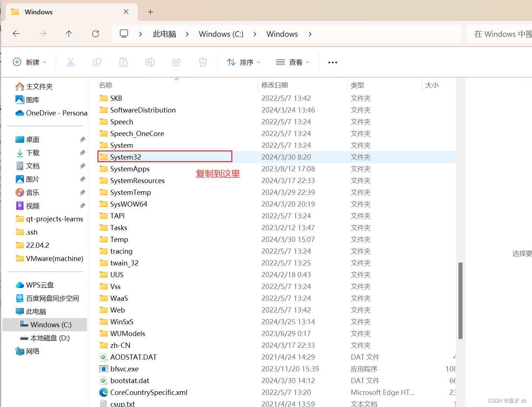532x407 pixels.
Task: Click the Delete trash icon
Action: pos(203,62)
